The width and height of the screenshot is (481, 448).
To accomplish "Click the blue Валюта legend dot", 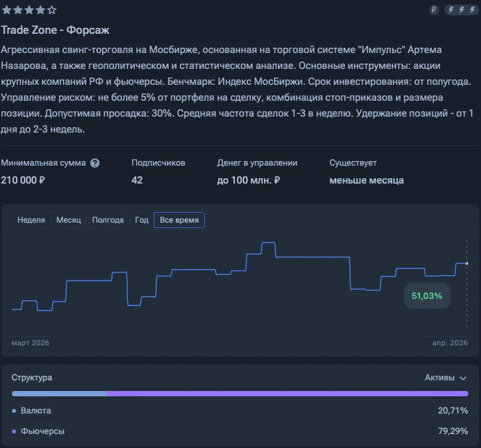I will point(14,411).
